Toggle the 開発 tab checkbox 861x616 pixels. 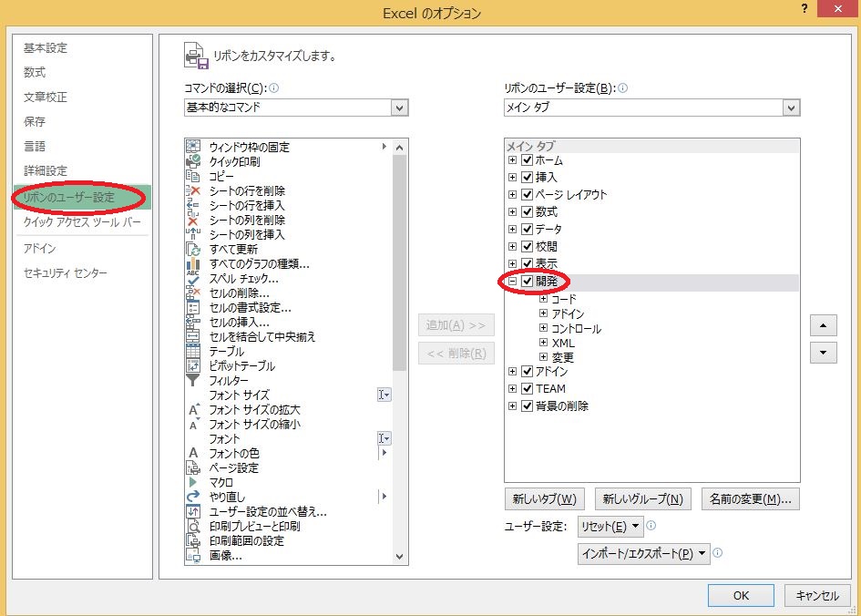tap(528, 281)
